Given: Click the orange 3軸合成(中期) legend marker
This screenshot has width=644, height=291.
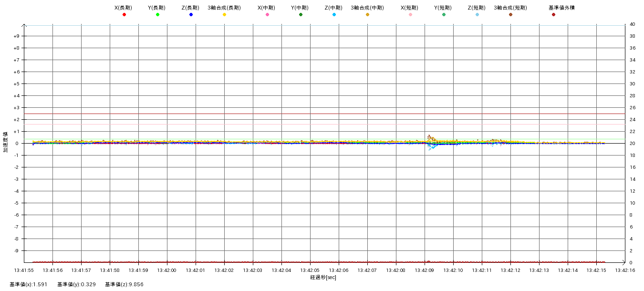Looking at the screenshot, I should [x=367, y=15].
